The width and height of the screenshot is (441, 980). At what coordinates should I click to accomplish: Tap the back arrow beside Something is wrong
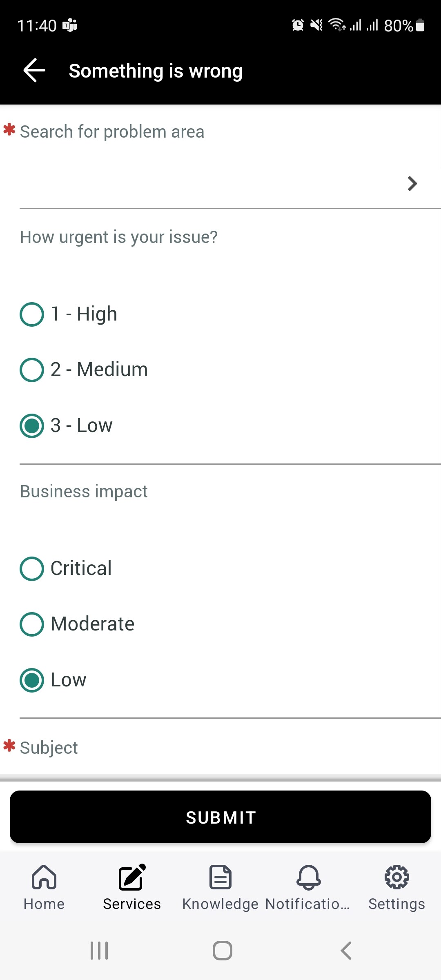(34, 70)
